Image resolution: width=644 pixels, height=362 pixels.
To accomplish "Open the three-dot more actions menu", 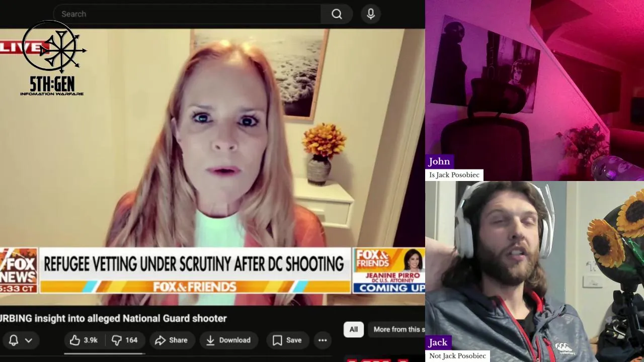I will [323, 340].
